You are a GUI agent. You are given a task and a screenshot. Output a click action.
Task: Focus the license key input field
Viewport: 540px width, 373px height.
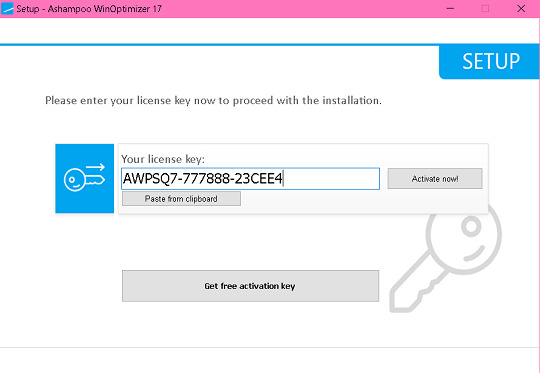pos(250,179)
